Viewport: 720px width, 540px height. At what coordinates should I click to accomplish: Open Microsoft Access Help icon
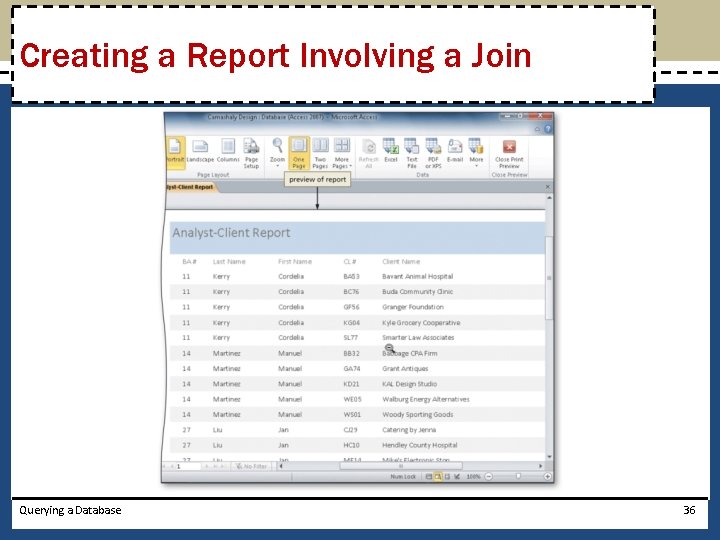(548, 129)
